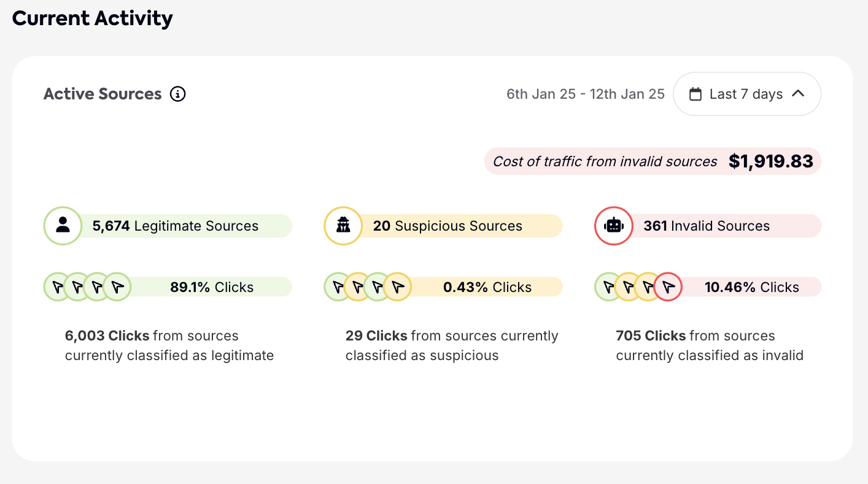Click the chevron arrow beside Last 7 days

tap(798, 94)
